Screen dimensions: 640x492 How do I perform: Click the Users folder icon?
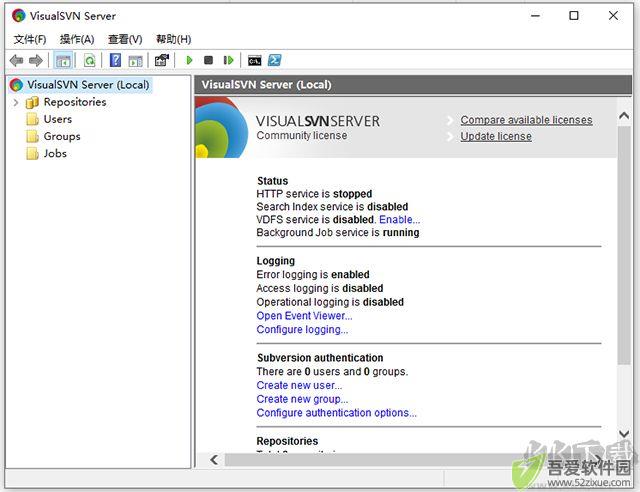(32, 119)
